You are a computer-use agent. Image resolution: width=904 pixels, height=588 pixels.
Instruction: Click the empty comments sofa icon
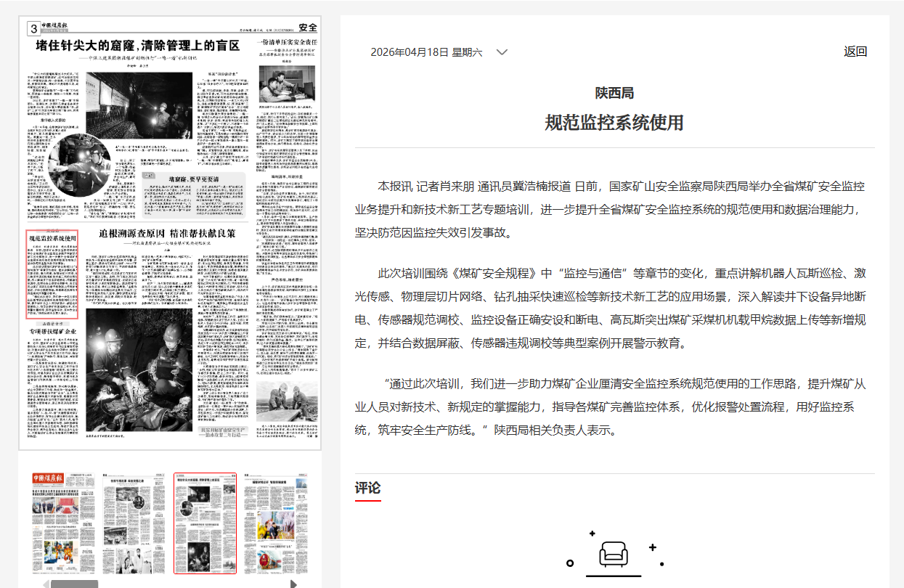click(x=614, y=555)
